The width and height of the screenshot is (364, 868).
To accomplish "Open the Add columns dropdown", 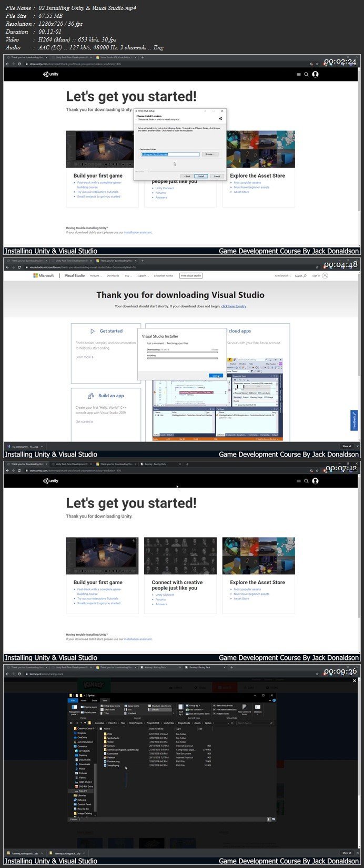I will pos(195,709).
